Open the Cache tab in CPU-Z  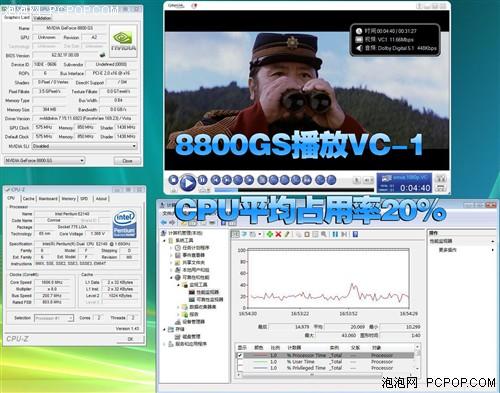coord(28,199)
